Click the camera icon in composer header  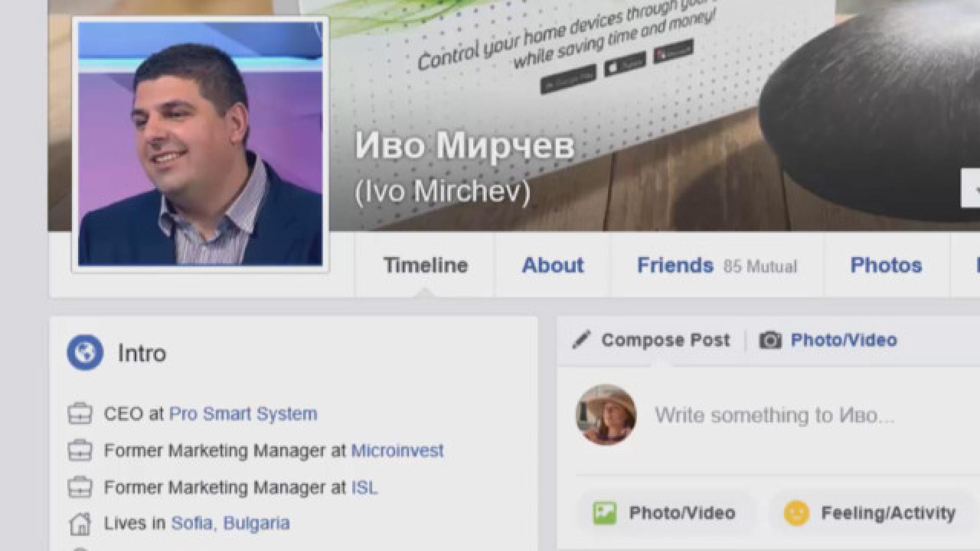tap(770, 340)
